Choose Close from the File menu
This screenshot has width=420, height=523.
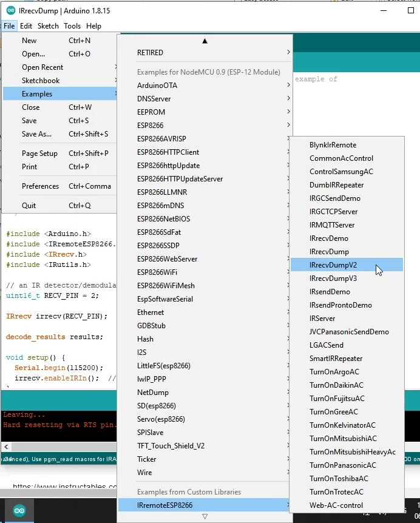pyautogui.click(x=60, y=107)
